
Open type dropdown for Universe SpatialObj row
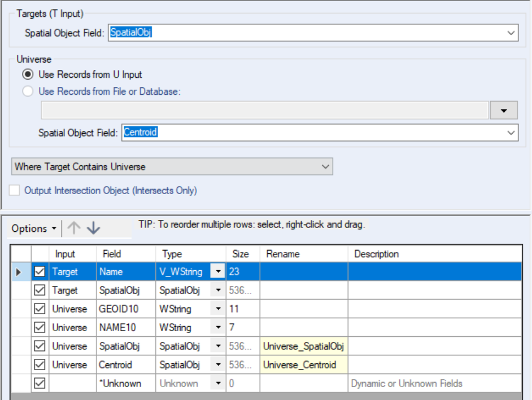[218, 346]
